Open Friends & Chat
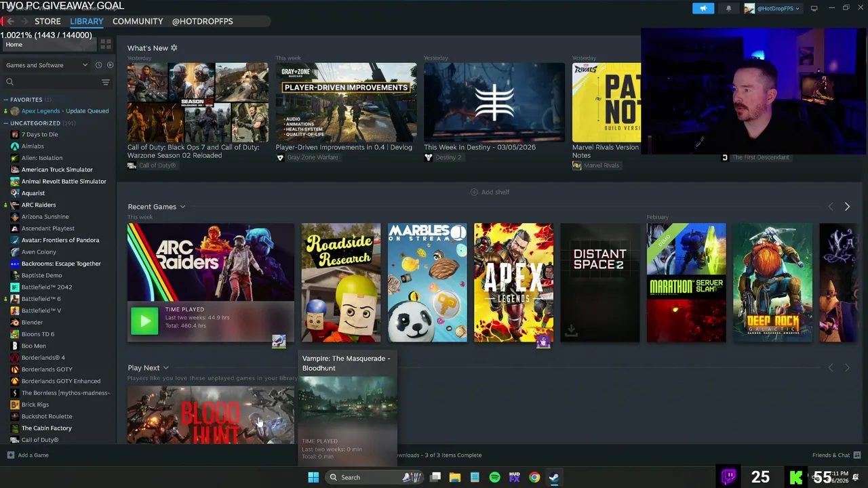868x488 pixels. click(x=836, y=455)
